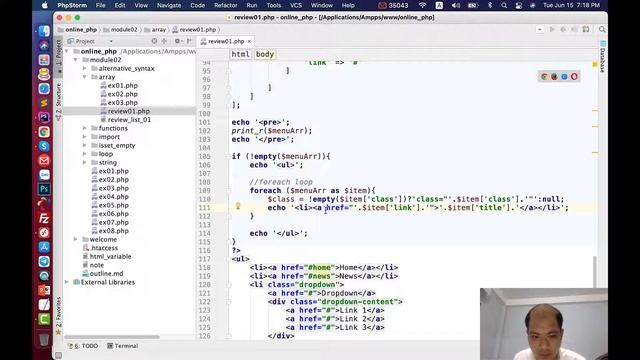Click the Trash icon in the Dock
The width and height of the screenshot is (640, 360).
(x=44, y=339)
